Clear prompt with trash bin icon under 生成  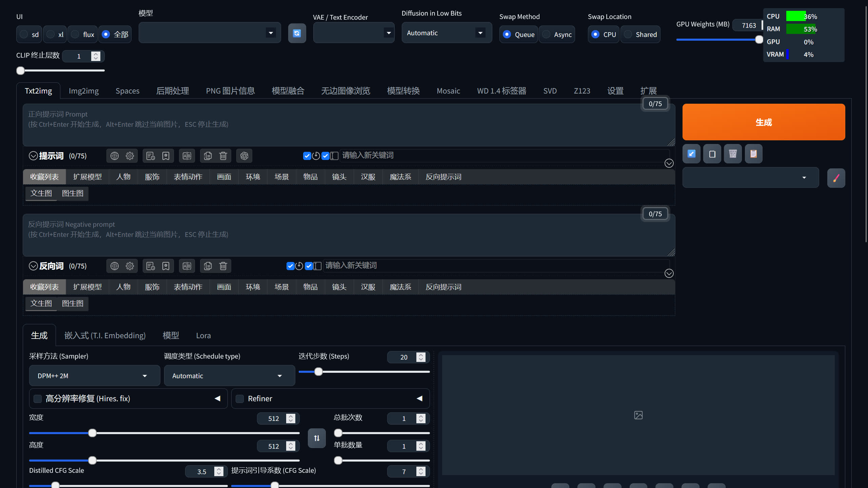tap(733, 154)
